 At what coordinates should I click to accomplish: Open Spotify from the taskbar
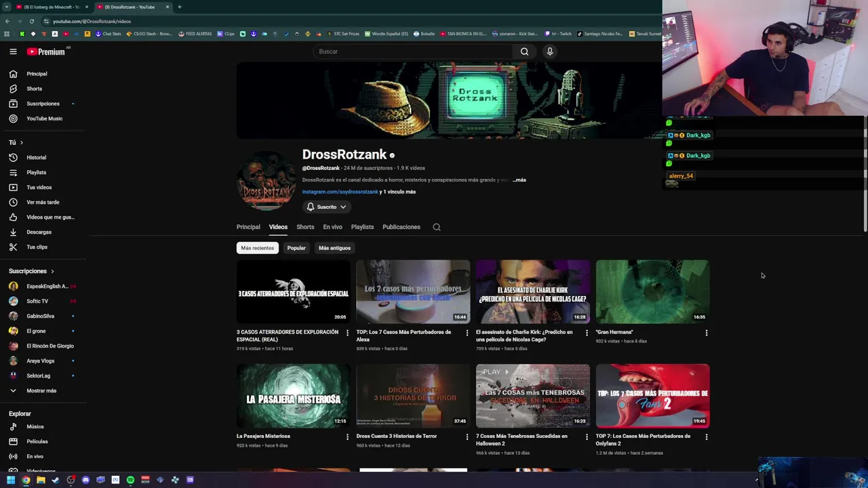click(x=130, y=480)
